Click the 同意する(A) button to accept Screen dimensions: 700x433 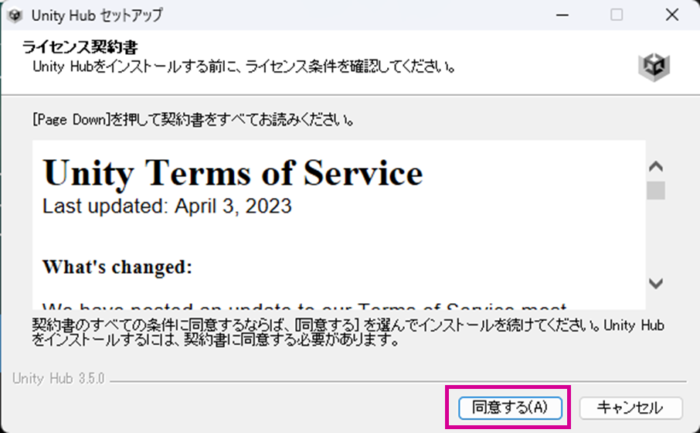509,407
